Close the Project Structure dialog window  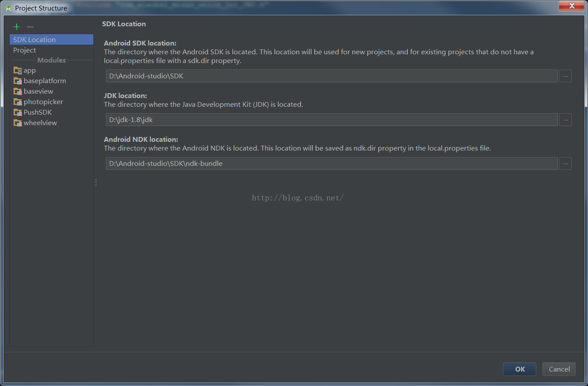572,6
